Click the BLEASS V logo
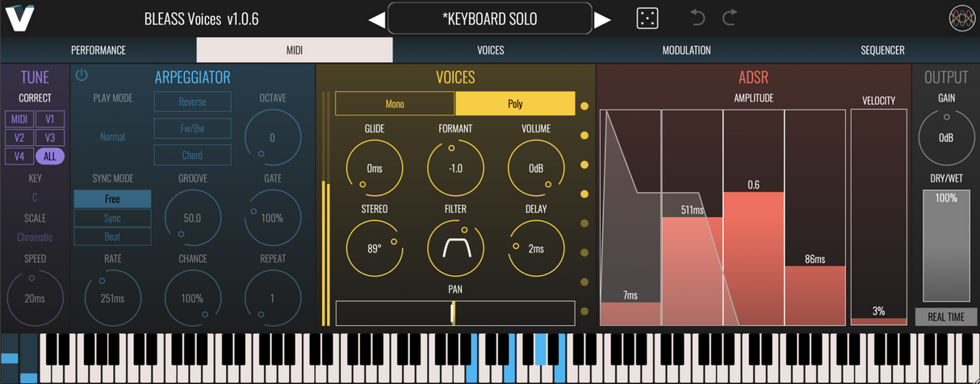The image size is (980, 384). click(x=19, y=18)
